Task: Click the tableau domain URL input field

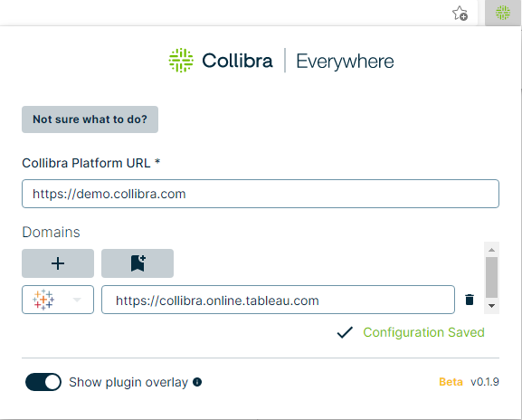Action: (278, 300)
